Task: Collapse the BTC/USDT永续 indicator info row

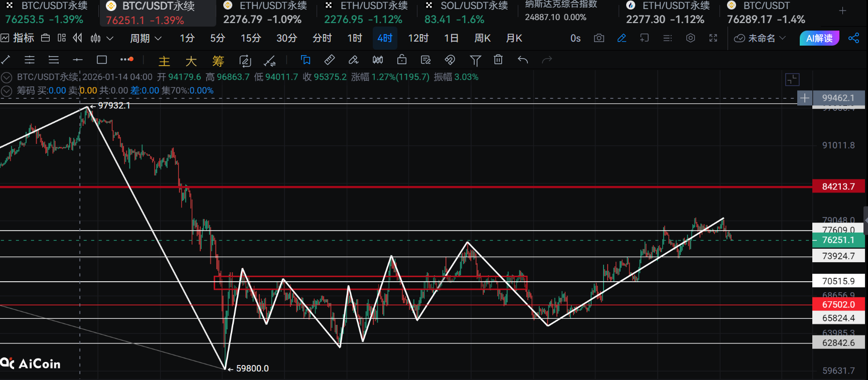Action: pos(7,77)
